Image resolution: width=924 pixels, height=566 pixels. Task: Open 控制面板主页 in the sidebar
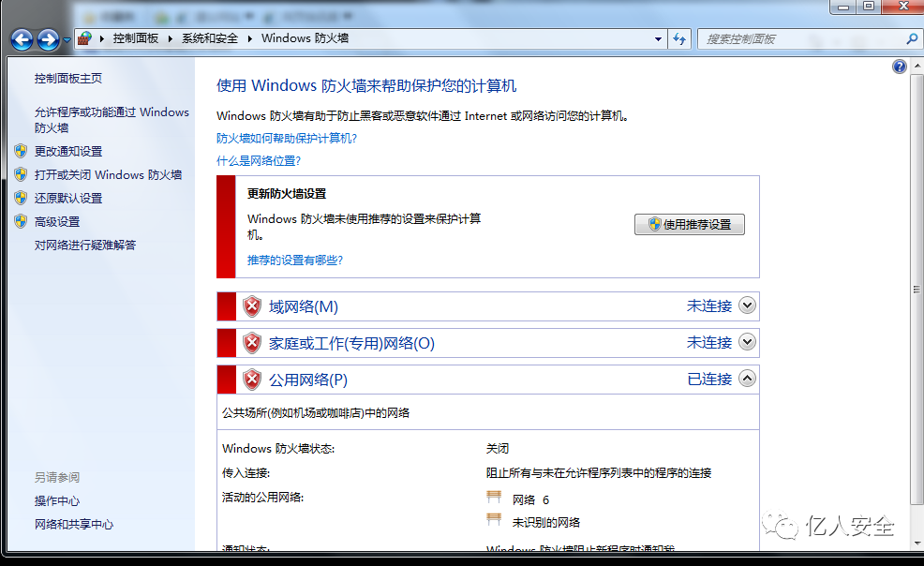[x=67, y=79]
